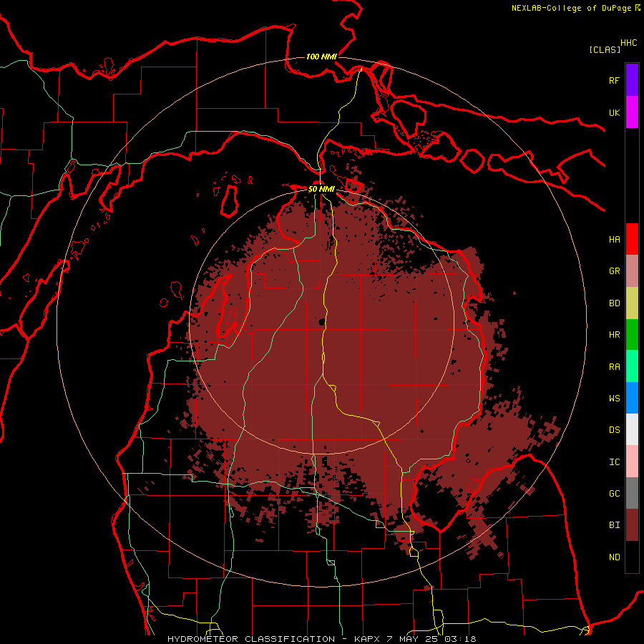
Task: Click the "7 MAY 25 03:18" timestamp
Action: coord(431,639)
